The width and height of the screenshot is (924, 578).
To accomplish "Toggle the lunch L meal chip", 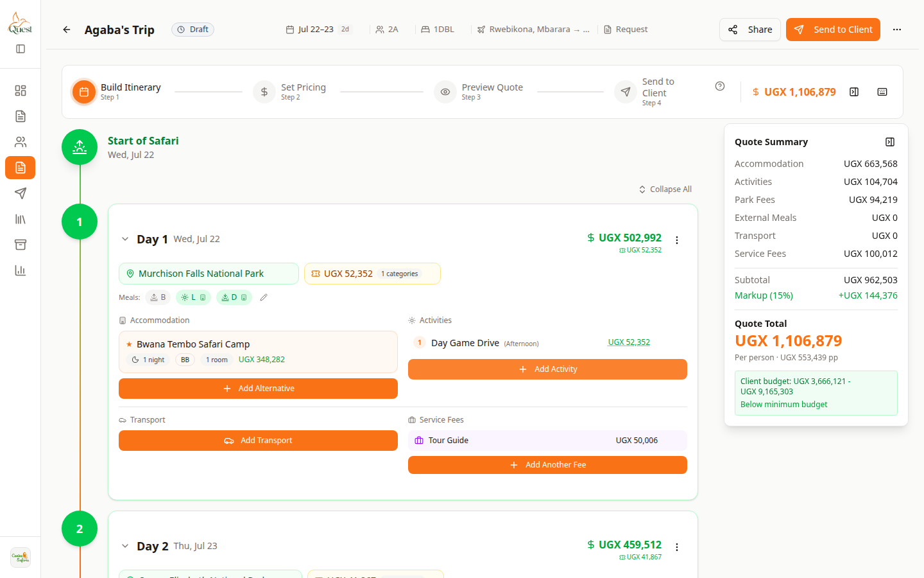I will click(193, 297).
